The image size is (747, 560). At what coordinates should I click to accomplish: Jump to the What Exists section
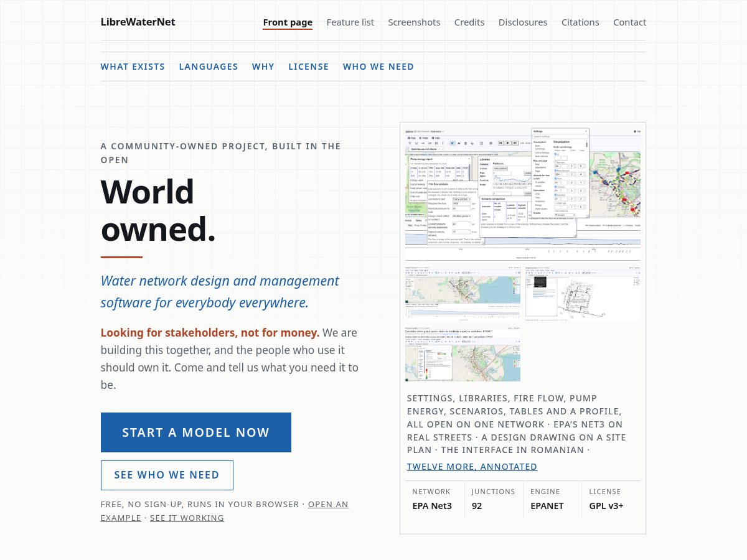(133, 67)
